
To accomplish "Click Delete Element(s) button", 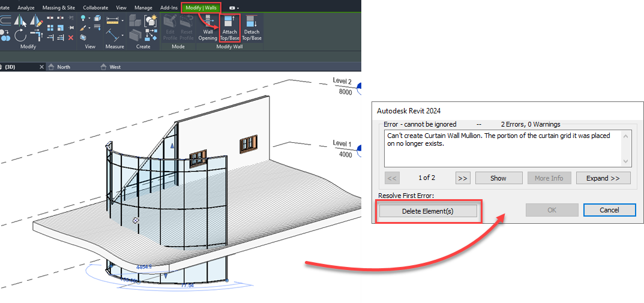I will click(428, 211).
